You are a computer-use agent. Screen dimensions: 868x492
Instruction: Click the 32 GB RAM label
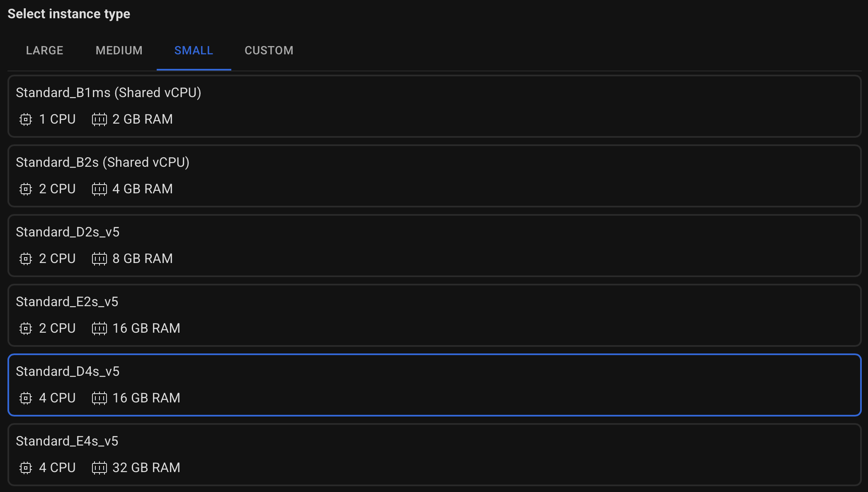(x=146, y=468)
